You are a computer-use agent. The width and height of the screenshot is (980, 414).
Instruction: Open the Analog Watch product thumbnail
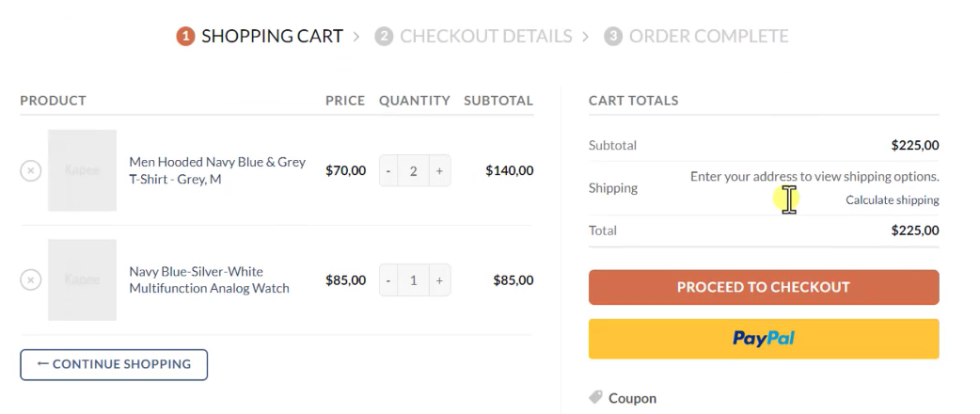coord(82,279)
